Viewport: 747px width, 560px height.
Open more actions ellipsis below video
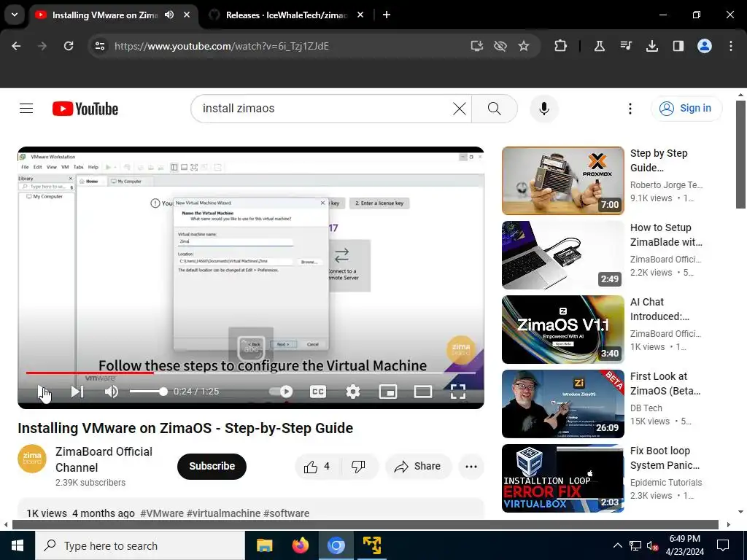[x=471, y=467]
